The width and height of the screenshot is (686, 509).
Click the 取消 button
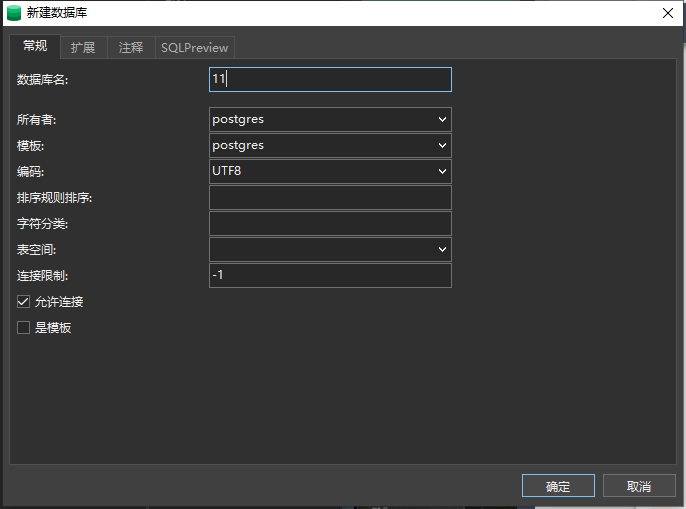pos(639,486)
